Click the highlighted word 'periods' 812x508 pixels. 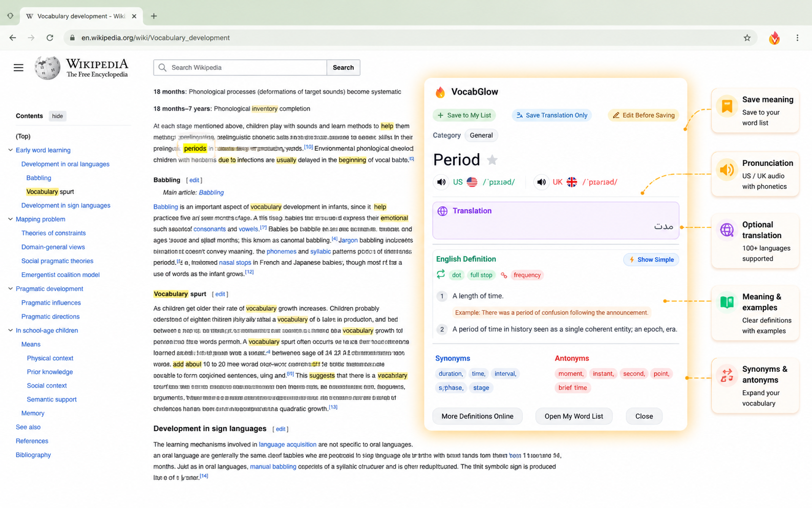(195, 149)
